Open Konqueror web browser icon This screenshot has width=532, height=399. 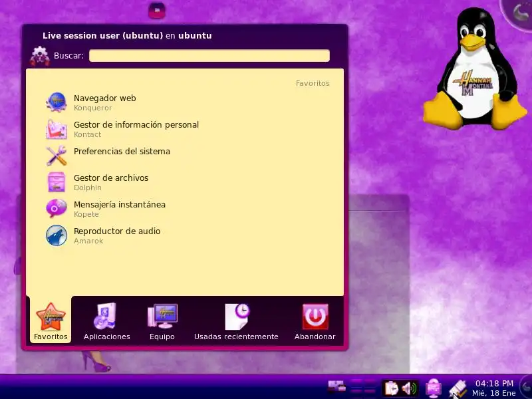(57, 102)
